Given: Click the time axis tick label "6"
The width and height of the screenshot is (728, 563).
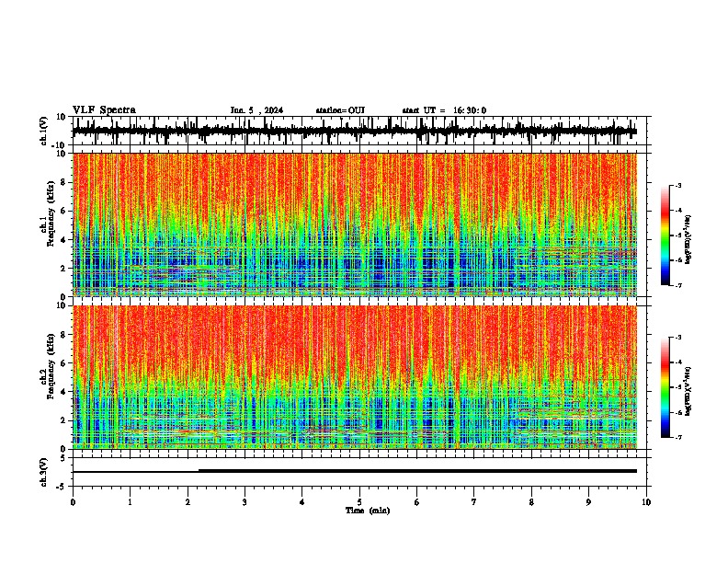Looking at the screenshot, I should 417,502.
